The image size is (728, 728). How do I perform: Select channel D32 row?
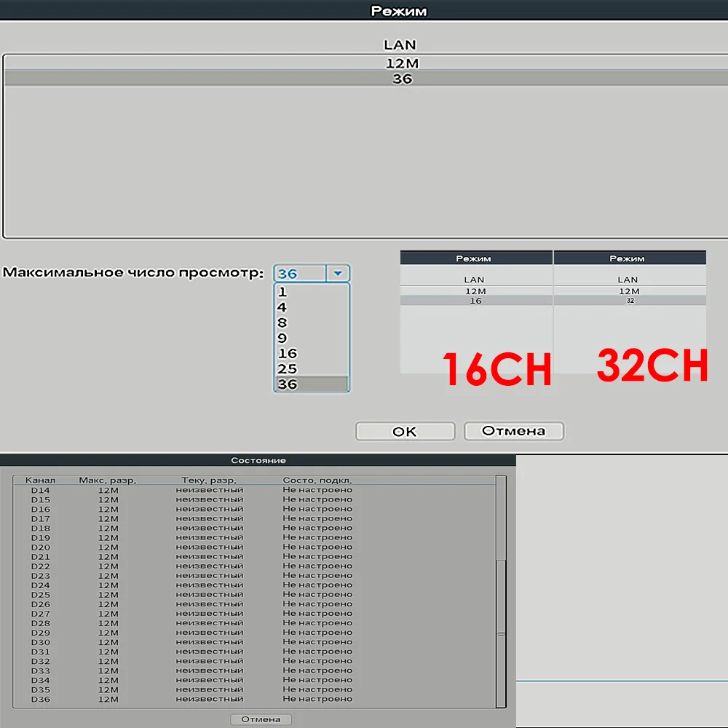tap(254, 662)
